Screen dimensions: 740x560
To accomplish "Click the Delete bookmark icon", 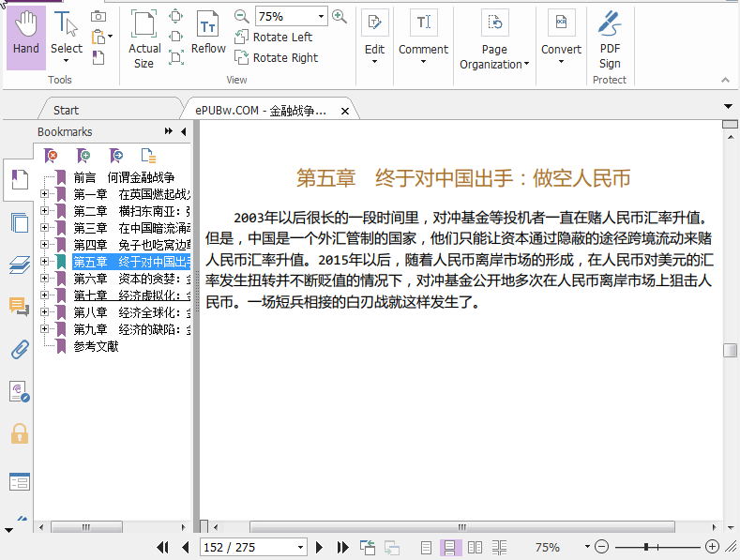I will pyautogui.click(x=51, y=155).
